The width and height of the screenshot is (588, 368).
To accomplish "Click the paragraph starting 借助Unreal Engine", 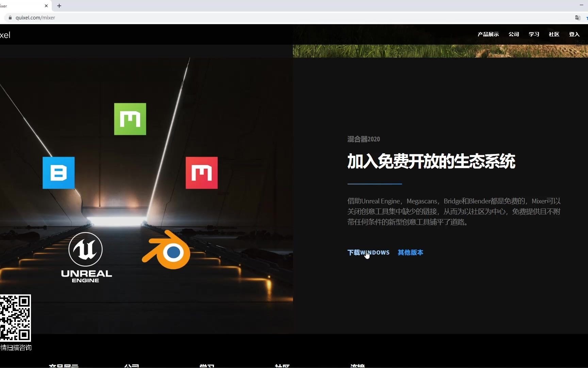I will tap(454, 212).
